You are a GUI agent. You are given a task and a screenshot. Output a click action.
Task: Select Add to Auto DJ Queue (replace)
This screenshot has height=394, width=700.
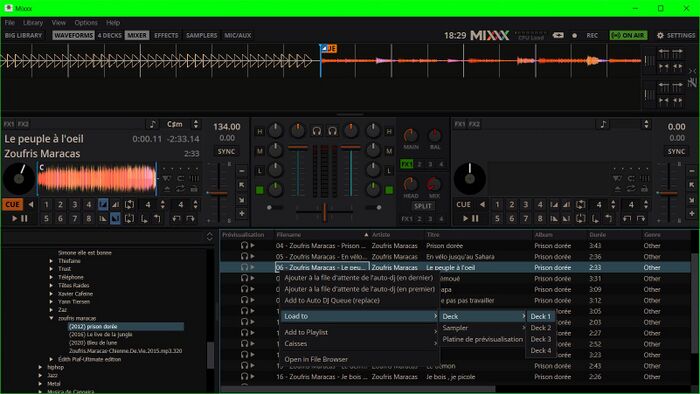point(359,300)
